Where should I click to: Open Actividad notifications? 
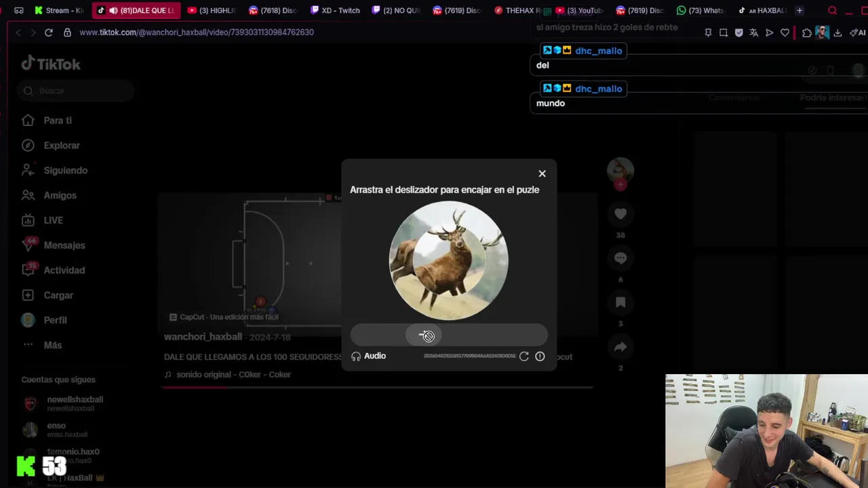pos(64,270)
